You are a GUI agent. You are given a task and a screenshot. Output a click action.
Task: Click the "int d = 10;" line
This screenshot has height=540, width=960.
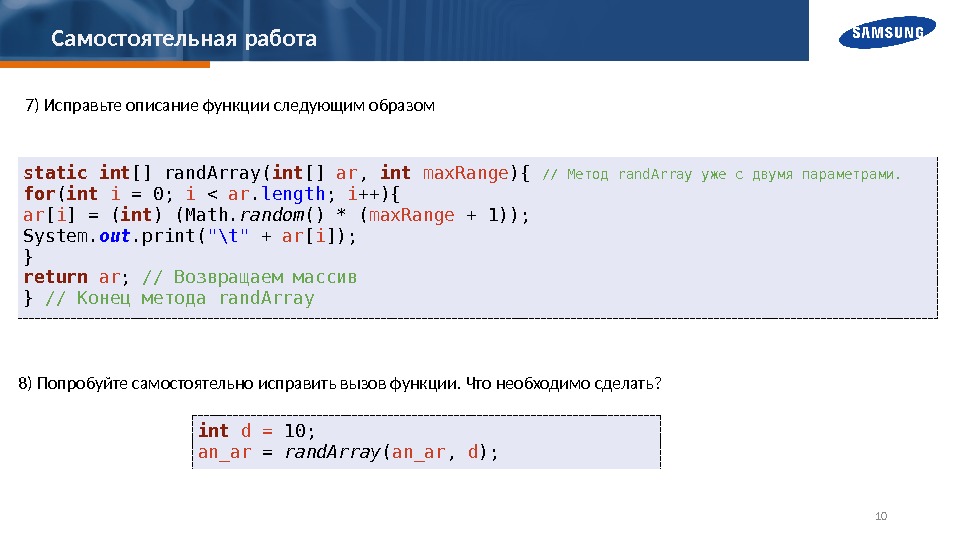257,431
